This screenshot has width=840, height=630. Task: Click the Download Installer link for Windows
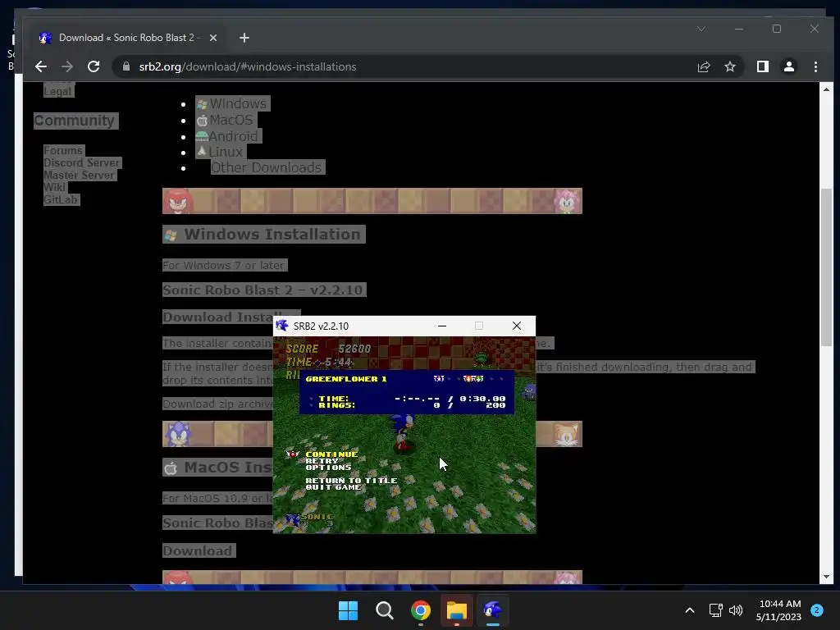(217, 317)
